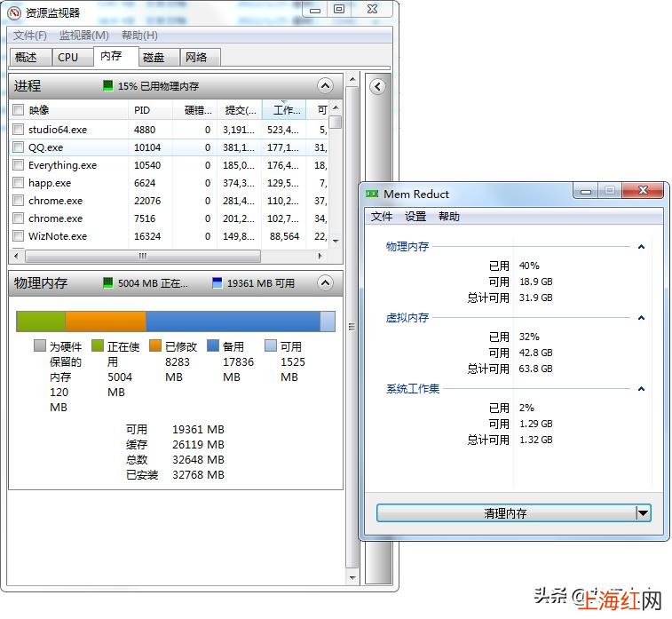The width and height of the screenshot is (672, 619).
Task: Click the process list scroll-down arrow
Action: coord(336,242)
